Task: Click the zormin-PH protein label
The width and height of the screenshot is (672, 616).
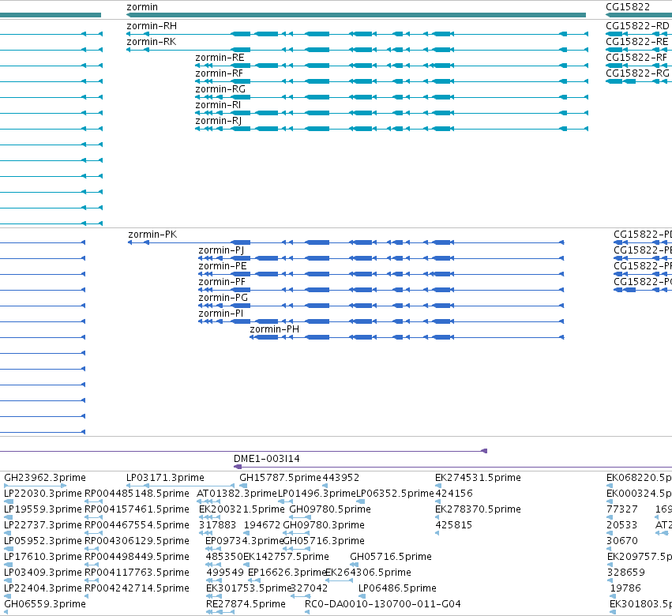Action: [274, 329]
